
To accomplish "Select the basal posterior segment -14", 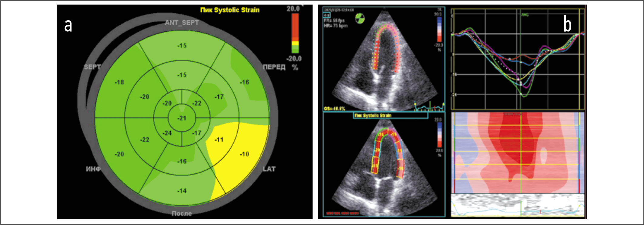I will [182, 191].
